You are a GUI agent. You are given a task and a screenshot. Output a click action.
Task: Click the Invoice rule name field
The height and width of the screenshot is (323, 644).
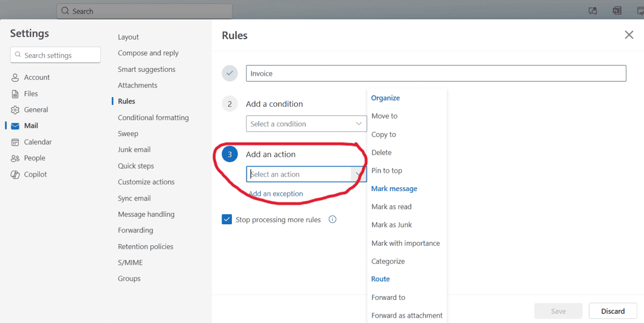click(436, 74)
